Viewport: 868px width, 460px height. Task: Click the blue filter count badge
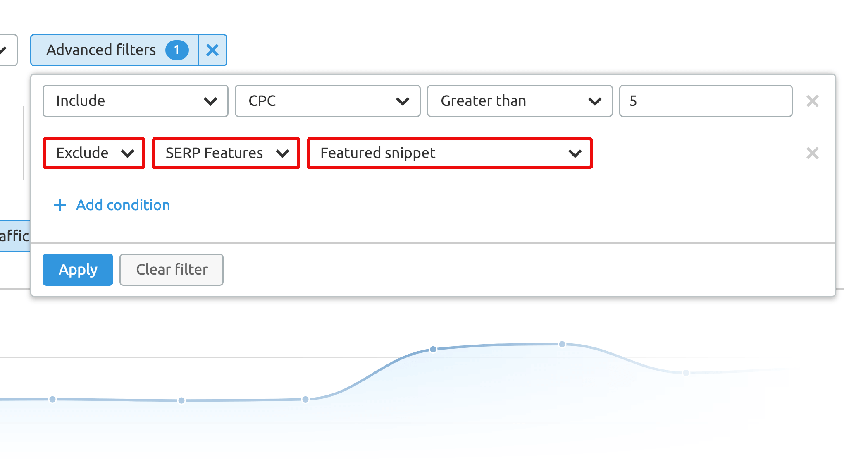click(177, 50)
